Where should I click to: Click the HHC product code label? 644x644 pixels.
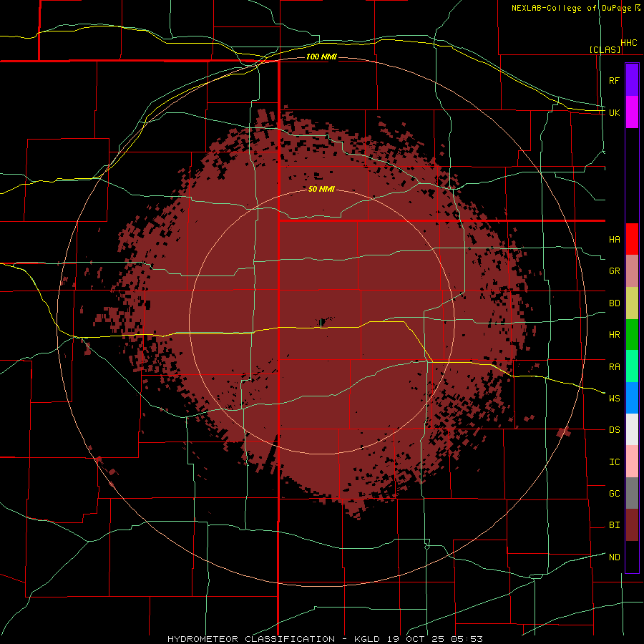629,43
